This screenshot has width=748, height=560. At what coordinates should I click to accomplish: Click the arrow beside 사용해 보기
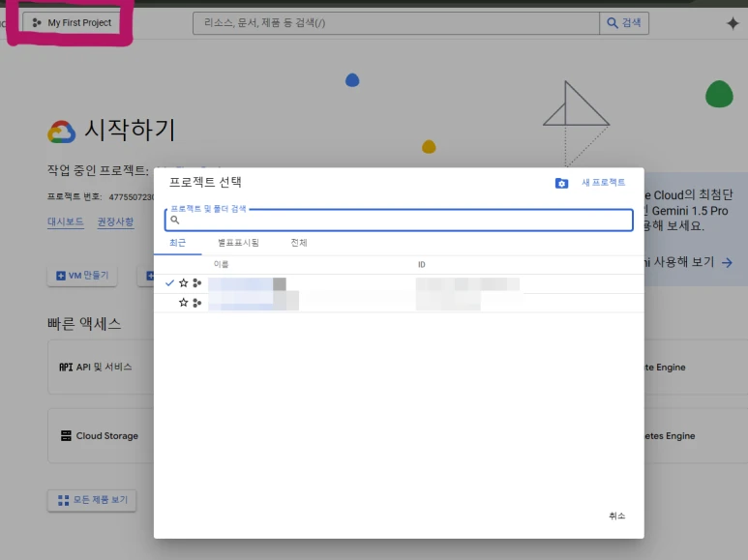[727, 262]
